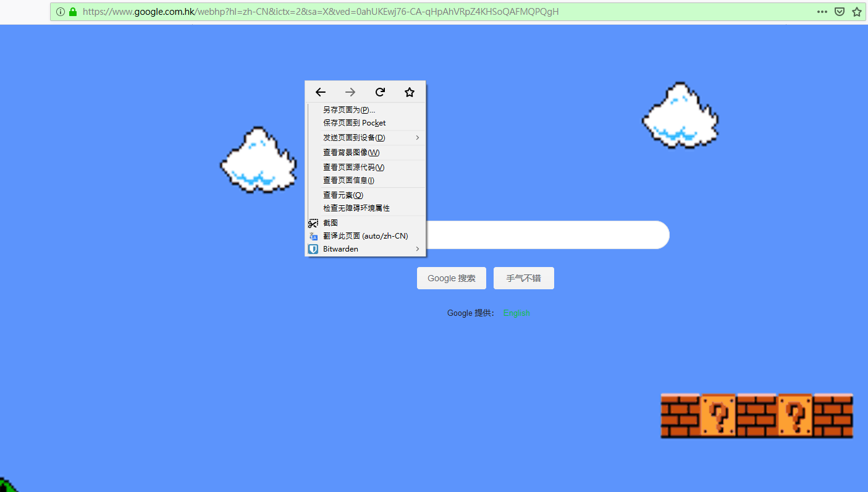Select 查看背景图像(W)

[x=366, y=152]
